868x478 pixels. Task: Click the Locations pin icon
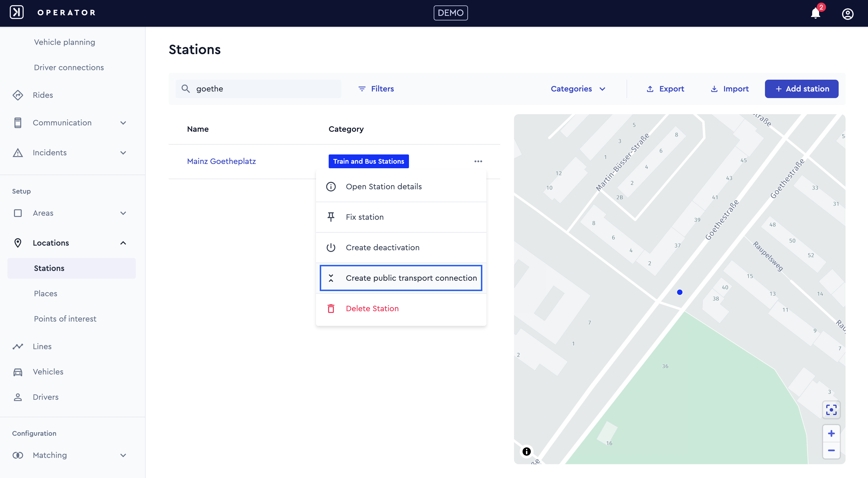pyautogui.click(x=18, y=243)
